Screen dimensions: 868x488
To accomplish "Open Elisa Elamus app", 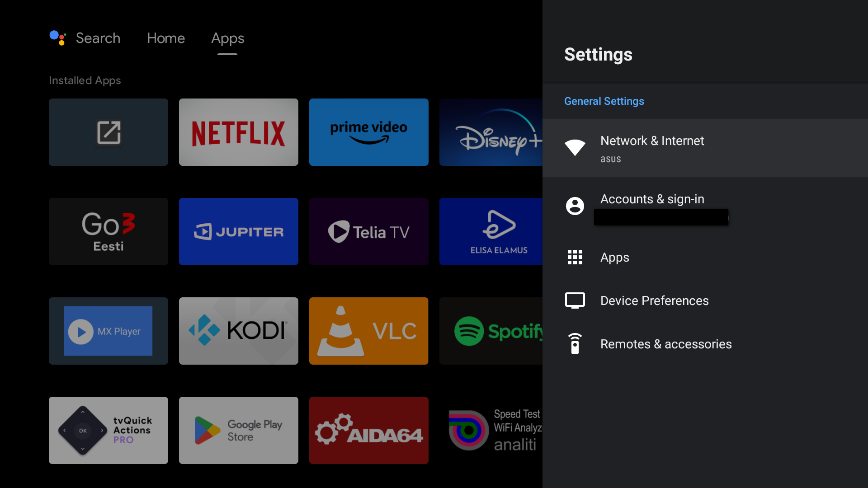I will pos(491,231).
